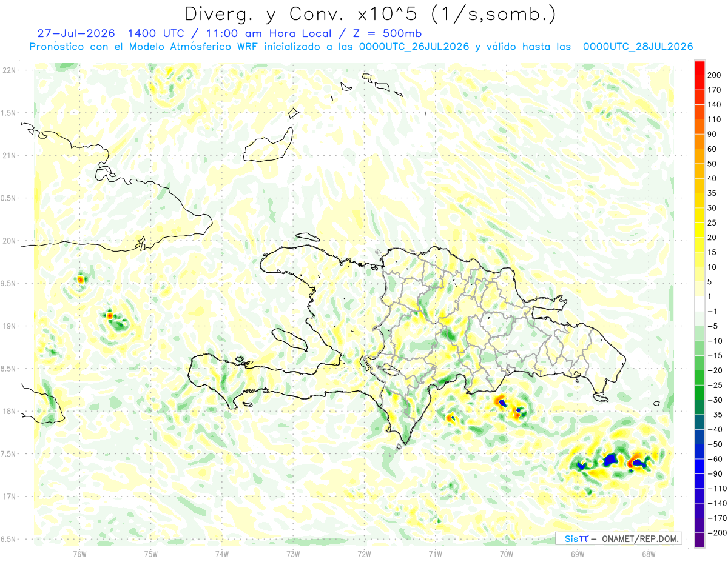Screen dimensions: 728x562
Task: Click the 8.5N latitude label
Action: click(x=8, y=369)
